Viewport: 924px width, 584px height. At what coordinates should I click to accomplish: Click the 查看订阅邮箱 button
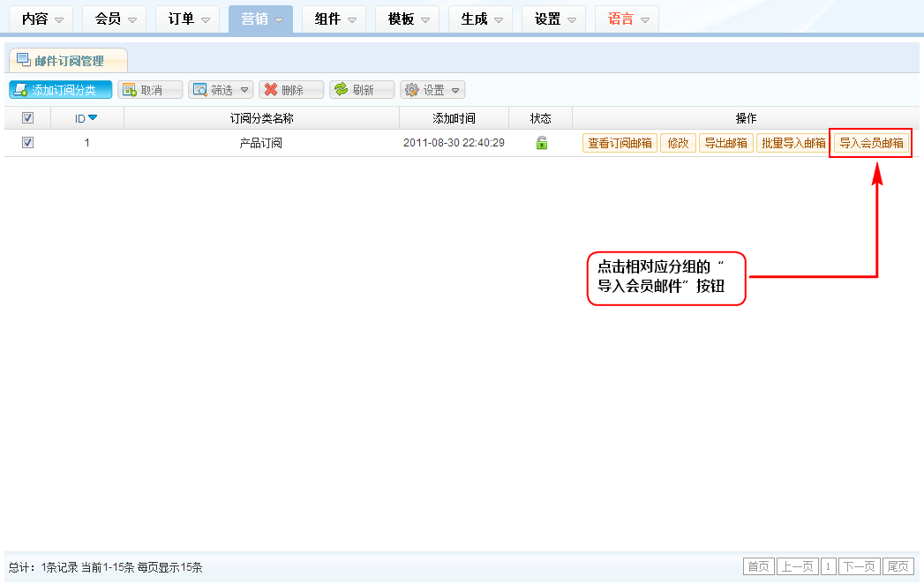point(620,143)
